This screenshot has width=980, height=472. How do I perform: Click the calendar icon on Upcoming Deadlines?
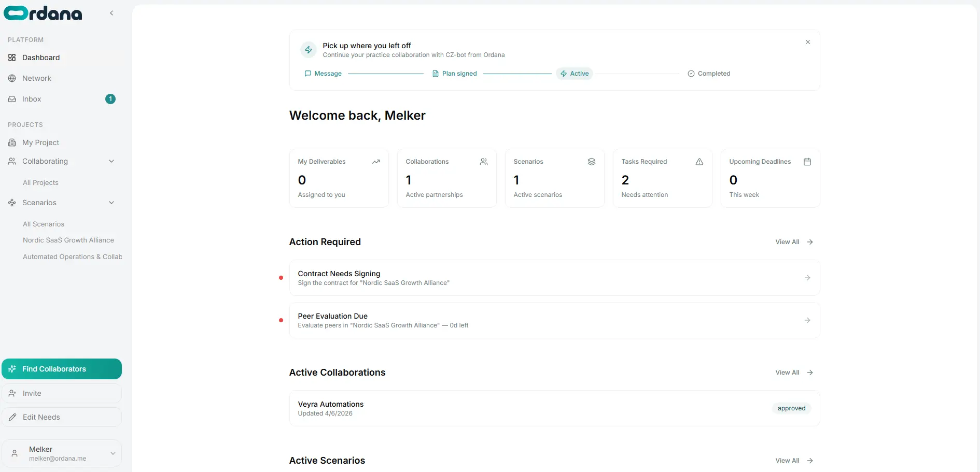tap(807, 162)
